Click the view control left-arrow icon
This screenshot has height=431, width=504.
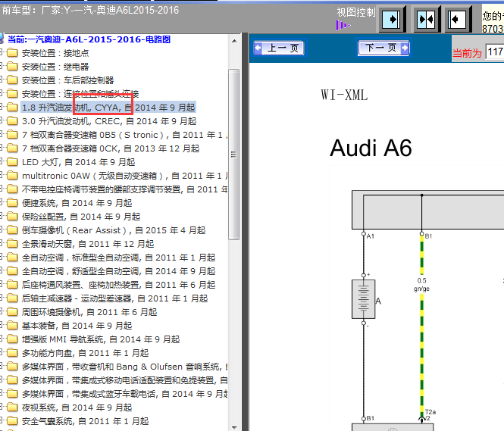(x=457, y=19)
